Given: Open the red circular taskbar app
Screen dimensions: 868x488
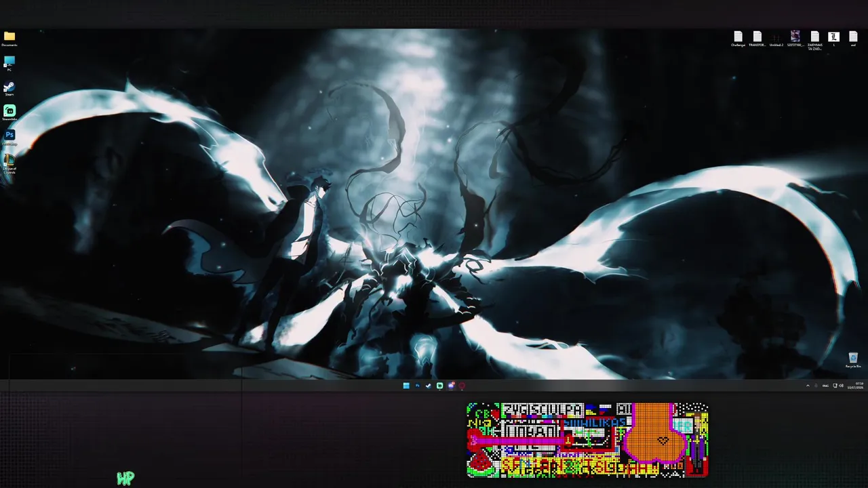Looking at the screenshot, I should pyautogui.click(x=462, y=386).
